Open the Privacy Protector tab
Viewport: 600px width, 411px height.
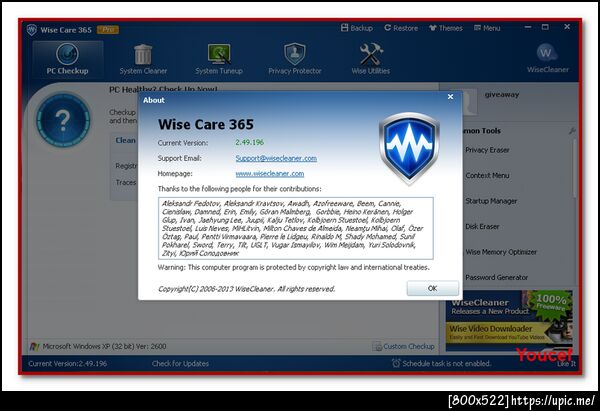[295, 59]
